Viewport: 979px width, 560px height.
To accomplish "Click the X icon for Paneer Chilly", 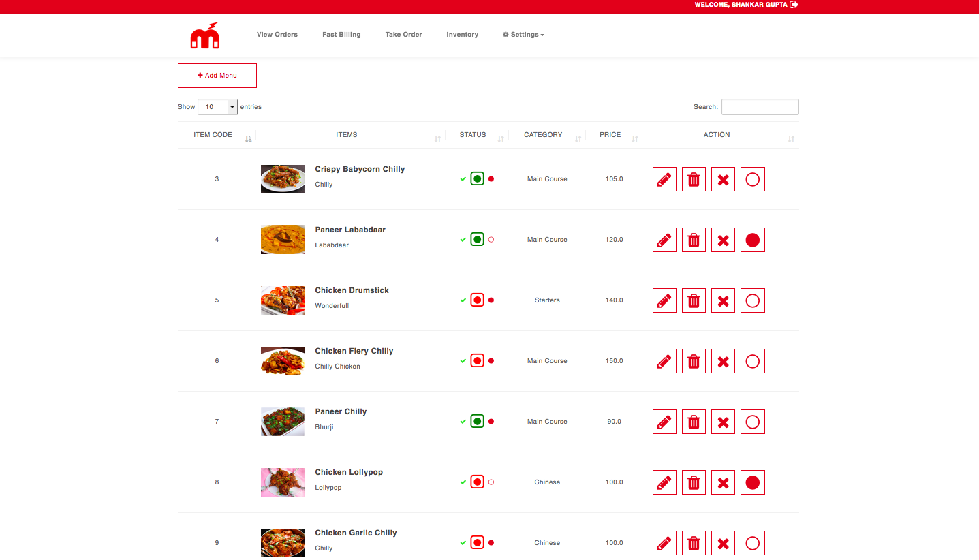I will point(723,422).
